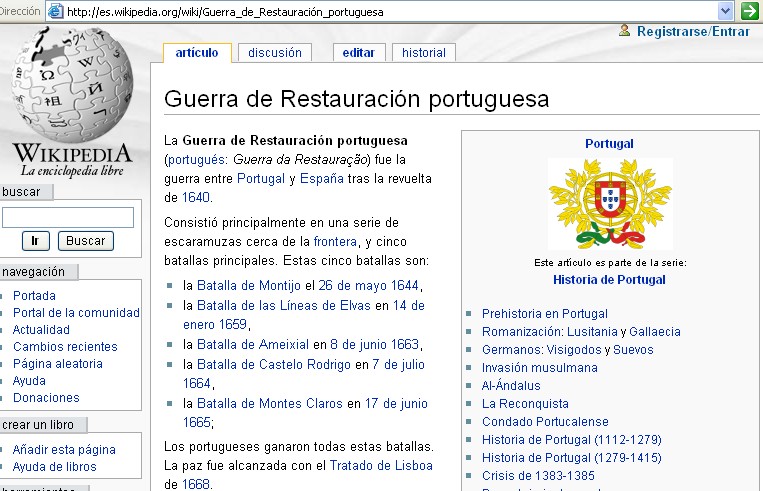Open the 1659 year link
This screenshot has height=491, width=763.
233,324
